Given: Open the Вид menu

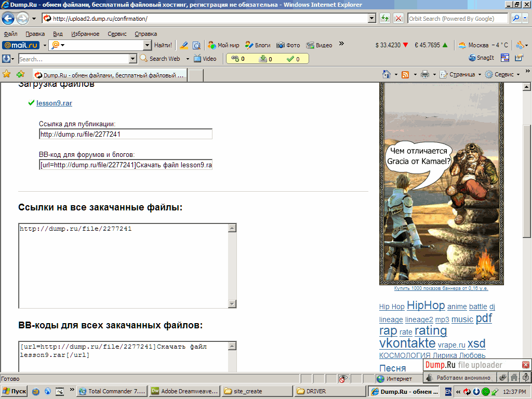Looking at the screenshot, I should [x=58, y=34].
